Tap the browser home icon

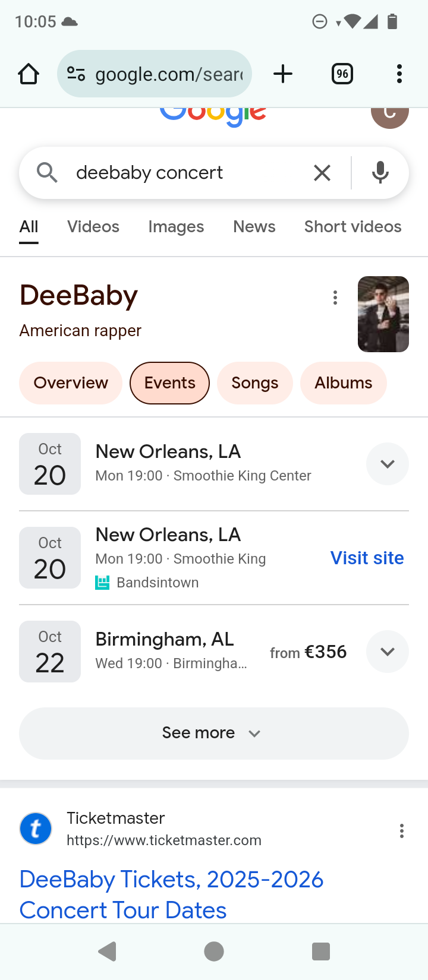[x=29, y=74]
